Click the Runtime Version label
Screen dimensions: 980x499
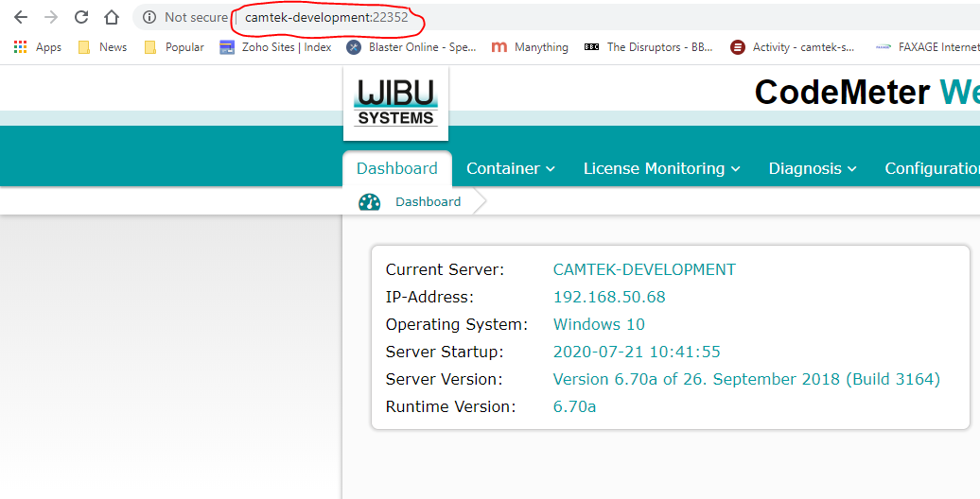450,406
